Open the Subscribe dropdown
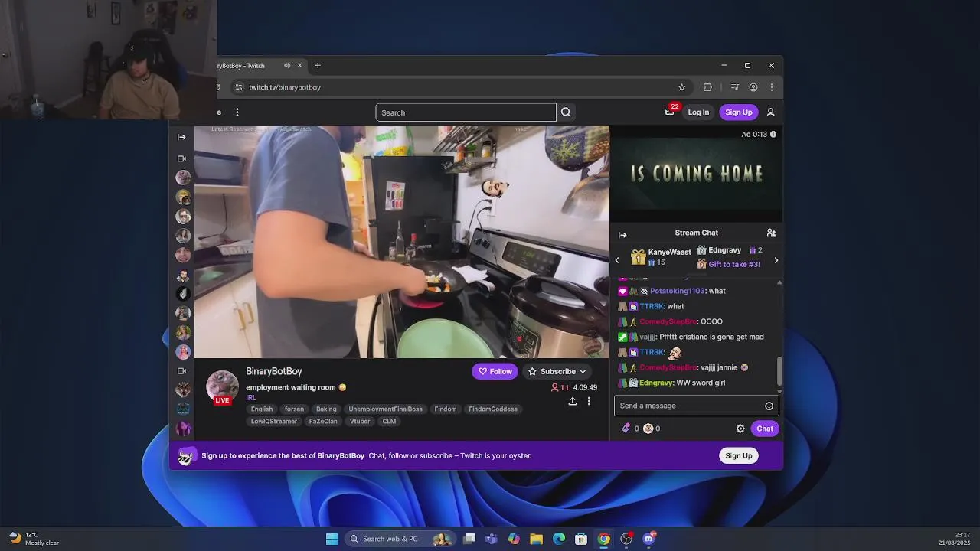Screen dimensions: 980x551 coord(557,371)
